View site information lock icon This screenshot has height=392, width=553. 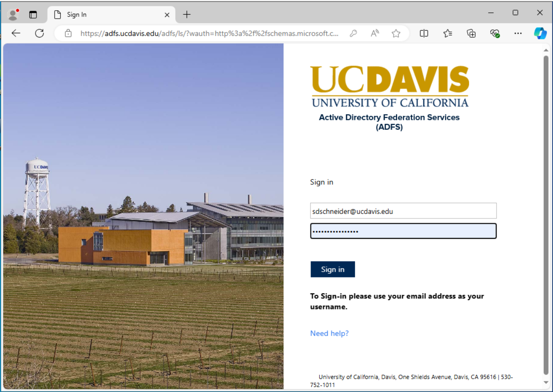tap(68, 33)
